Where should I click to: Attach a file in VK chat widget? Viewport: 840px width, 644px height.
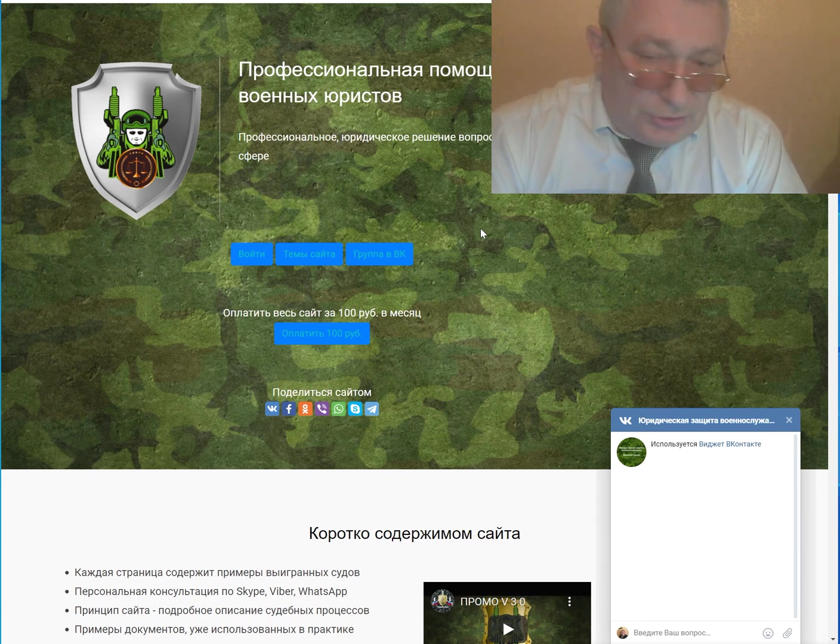[787, 633]
